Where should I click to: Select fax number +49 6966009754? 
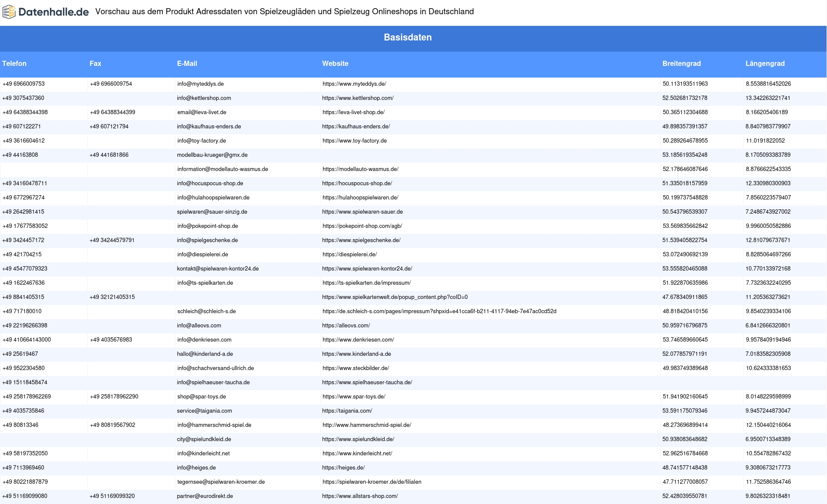111,84
